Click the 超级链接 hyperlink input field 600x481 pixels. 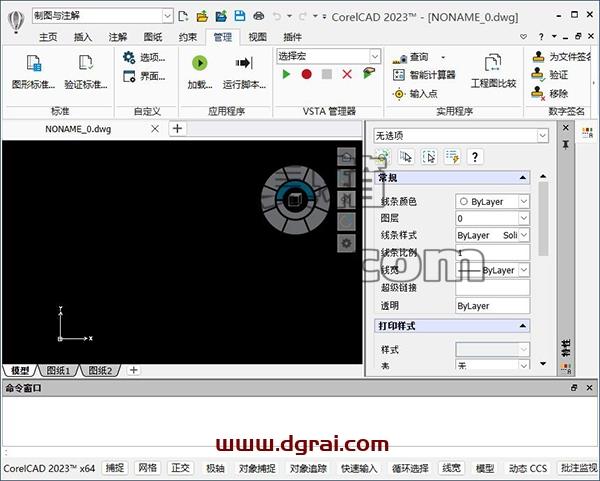click(x=492, y=287)
